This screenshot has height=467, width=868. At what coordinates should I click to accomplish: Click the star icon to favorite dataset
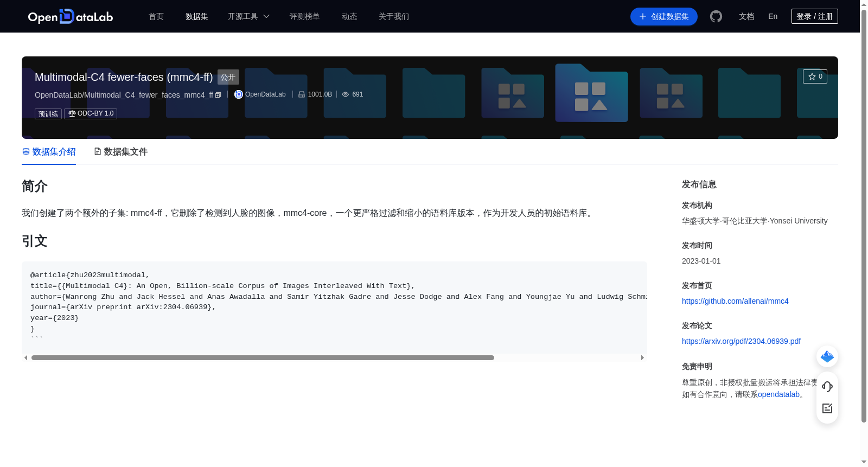pos(812,76)
